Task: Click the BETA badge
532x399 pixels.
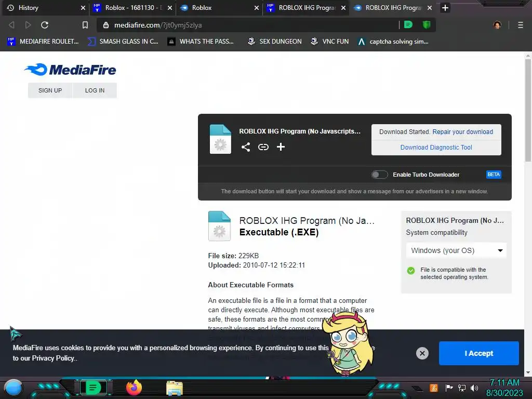Action: (x=494, y=175)
